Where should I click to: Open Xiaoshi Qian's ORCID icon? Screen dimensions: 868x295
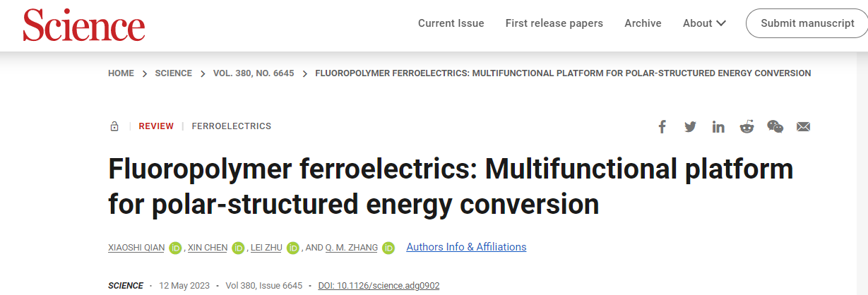(x=175, y=248)
